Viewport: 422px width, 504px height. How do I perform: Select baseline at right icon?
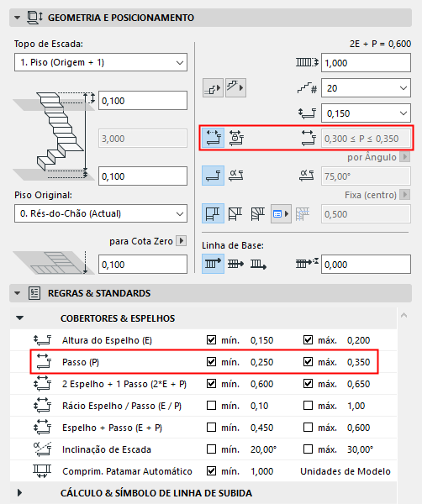coord(258,265)
